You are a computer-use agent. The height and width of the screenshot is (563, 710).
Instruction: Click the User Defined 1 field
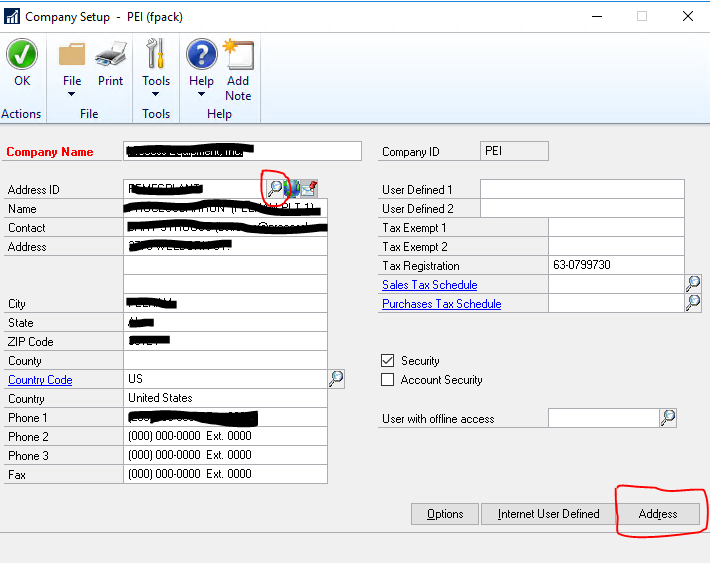[x=582, y=189]
